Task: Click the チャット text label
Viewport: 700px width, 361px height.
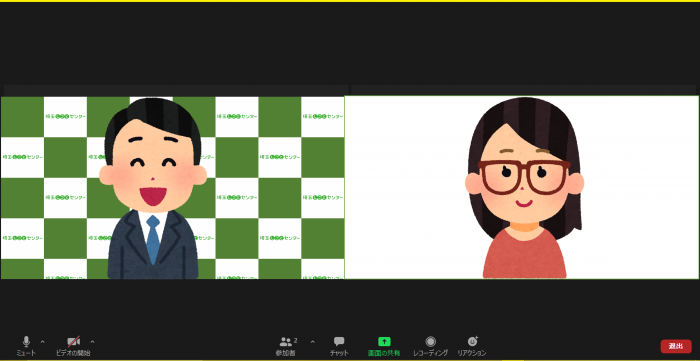Action: [x=339, y=353]
